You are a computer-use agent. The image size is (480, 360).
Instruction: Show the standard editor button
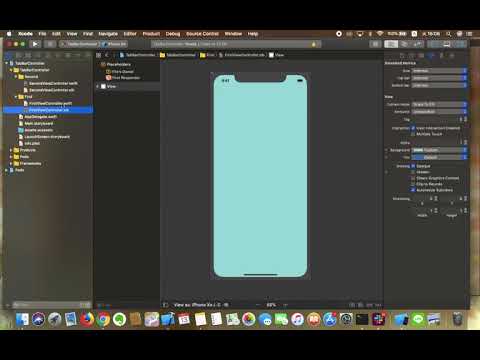pyautogui.click(x=391, y=44)
